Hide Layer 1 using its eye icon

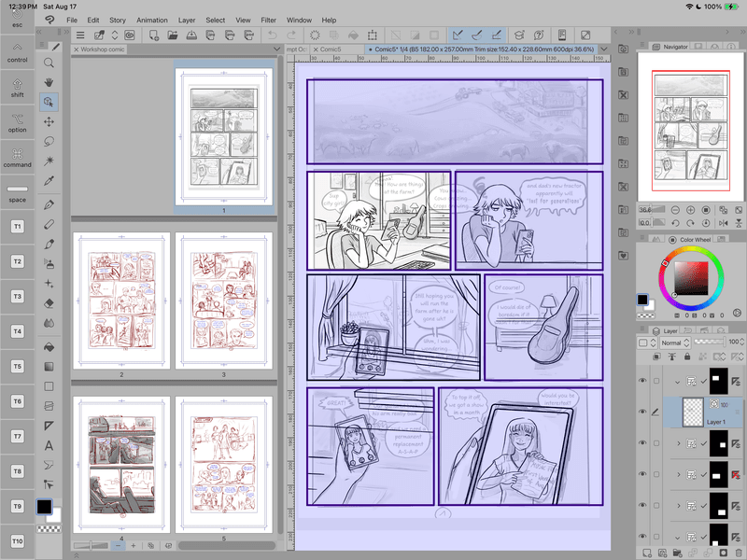pyautogui.click(x=642, y=411)
